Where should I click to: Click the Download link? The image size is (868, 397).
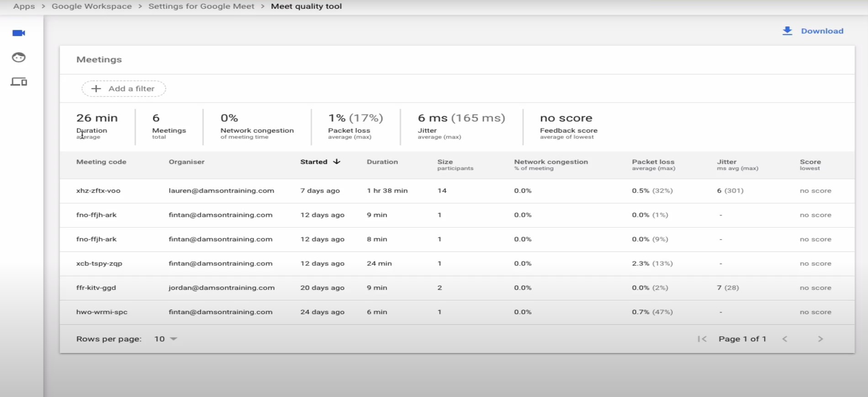tap(822, 31)
